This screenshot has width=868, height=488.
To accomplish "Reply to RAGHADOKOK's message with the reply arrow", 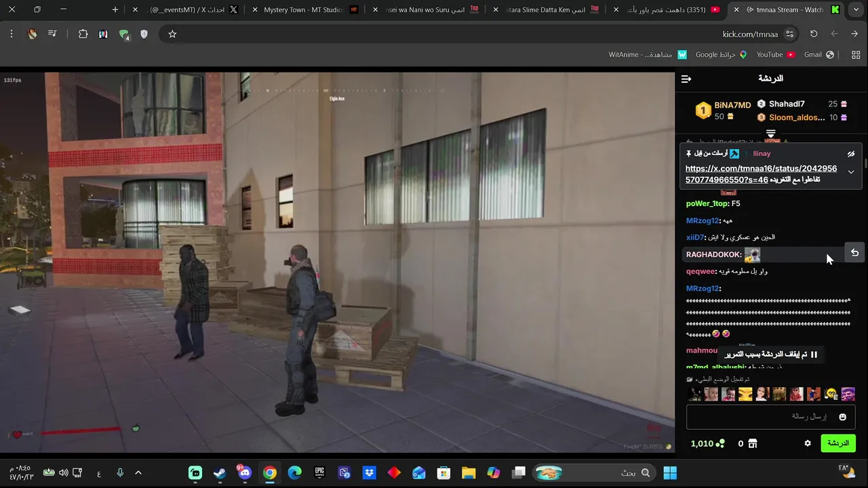I will [855, 253].
